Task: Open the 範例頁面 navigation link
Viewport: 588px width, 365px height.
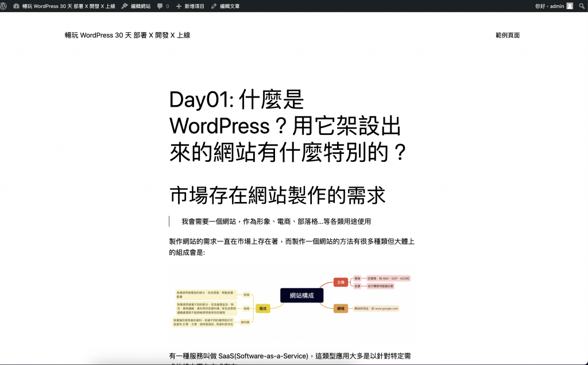Action: click(x=508, y=35)
